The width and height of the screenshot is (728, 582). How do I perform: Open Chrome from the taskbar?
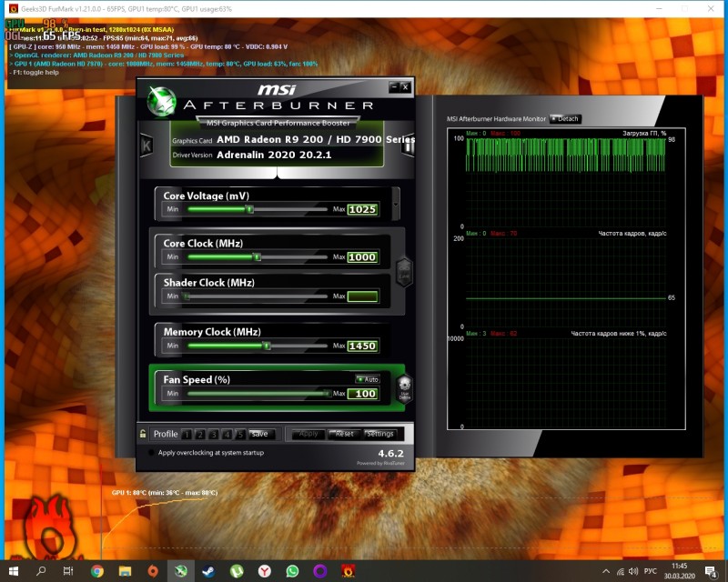coord(97,571)
